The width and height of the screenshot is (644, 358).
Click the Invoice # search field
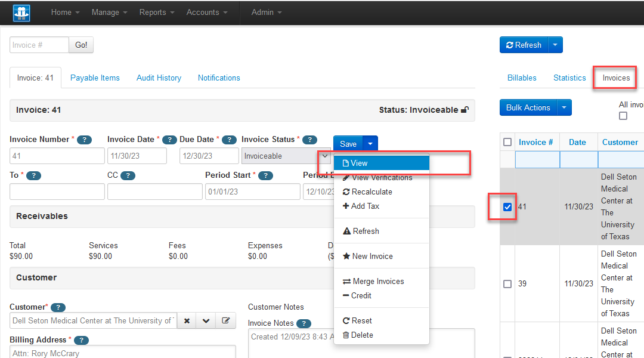[x=39, y=45]
